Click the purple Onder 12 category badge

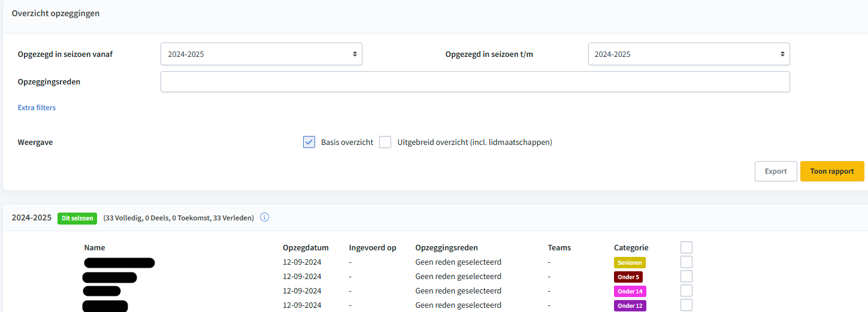[630, 305]
